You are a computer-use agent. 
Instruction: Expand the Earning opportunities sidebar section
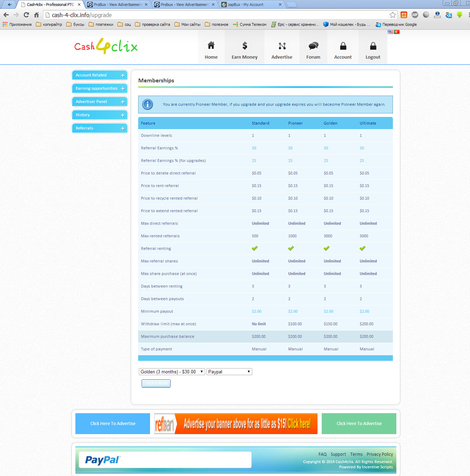99,89
